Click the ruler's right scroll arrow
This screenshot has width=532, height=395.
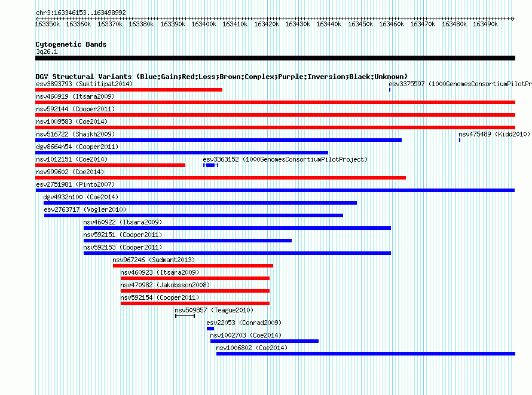pos(513,19)
